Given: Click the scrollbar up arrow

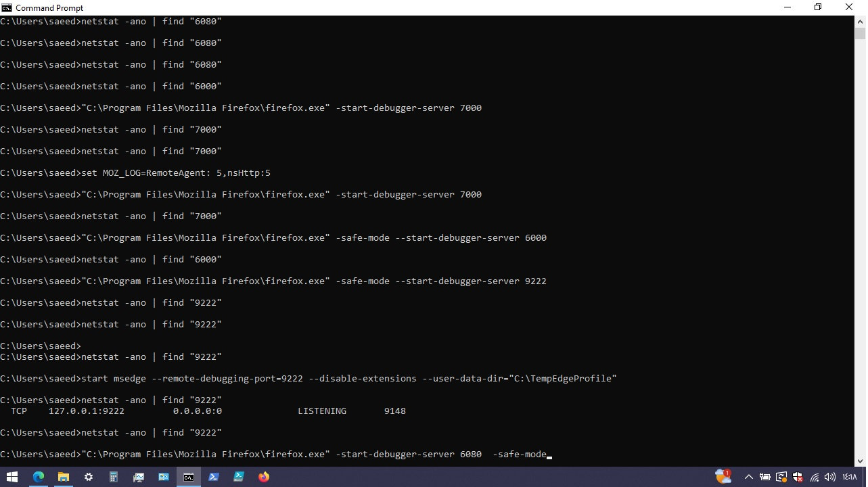Looking at the screenshot, I should (860, 21).
